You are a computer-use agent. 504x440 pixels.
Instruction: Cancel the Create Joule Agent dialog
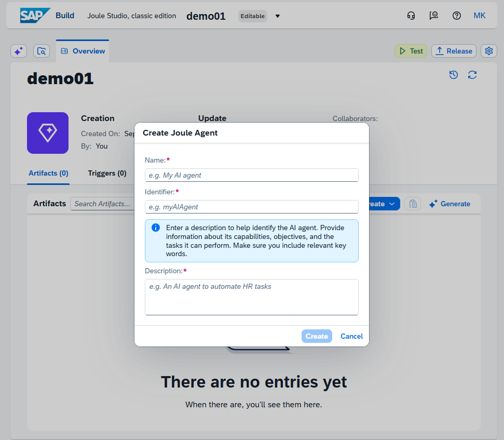click(x=351, y=336)
